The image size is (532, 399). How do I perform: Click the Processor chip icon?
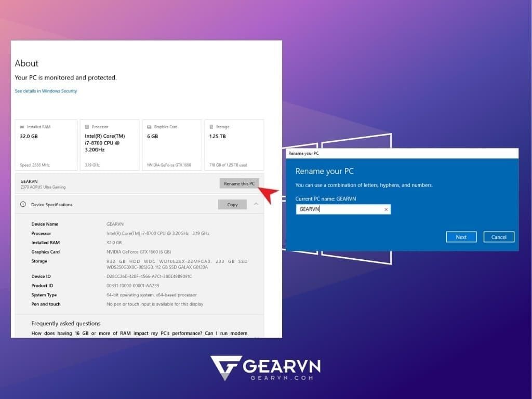(86, 126)
